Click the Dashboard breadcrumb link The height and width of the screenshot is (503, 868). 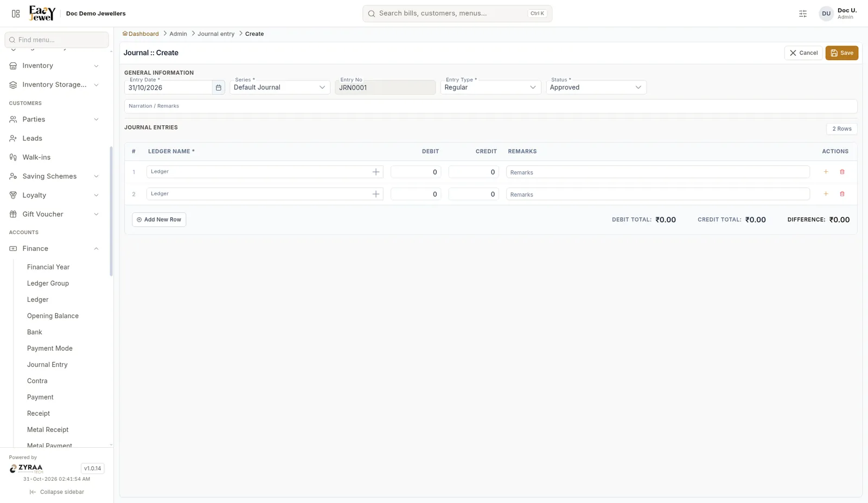click(x=141, y=34)
